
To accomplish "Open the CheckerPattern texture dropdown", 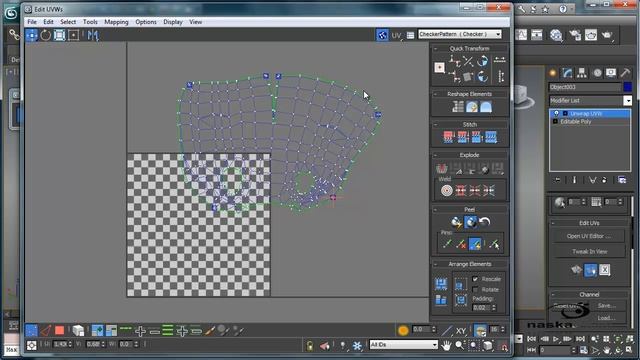I will (x=460, y=34).
